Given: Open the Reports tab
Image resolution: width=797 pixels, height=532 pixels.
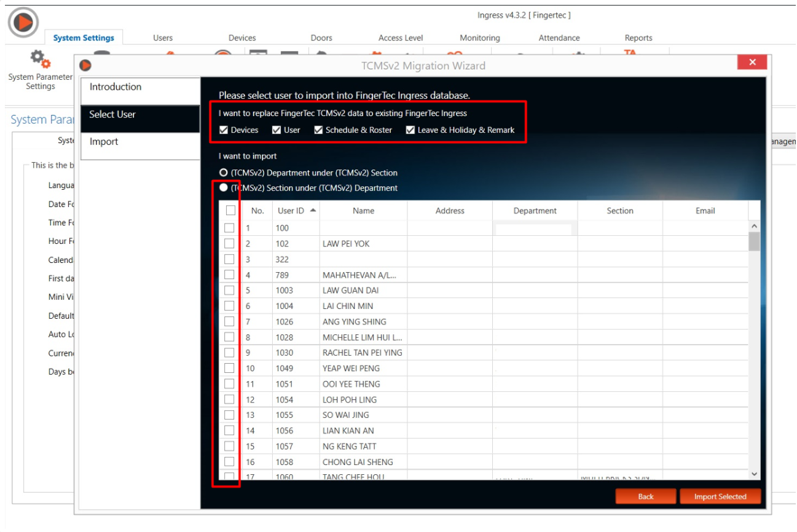Looking at the screenshot, I should coord(638,37).
